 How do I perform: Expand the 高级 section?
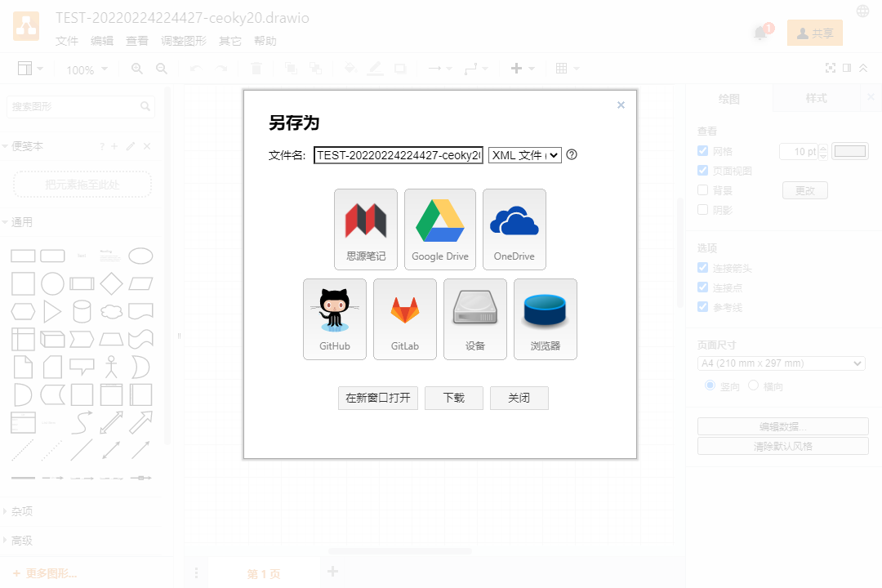(17, 541)
